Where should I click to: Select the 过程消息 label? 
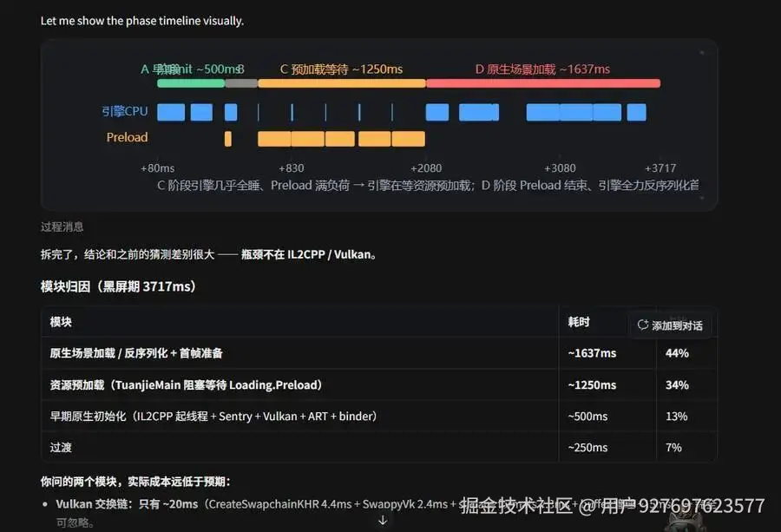pos(62,227)
